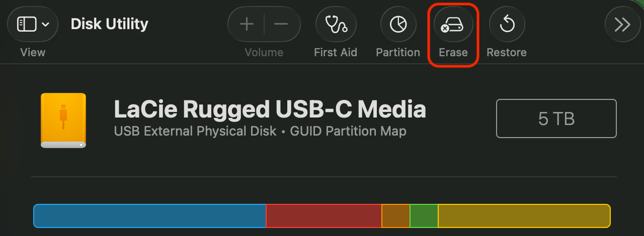The width and height of the screenshot is (644, 236).
Task: Select the large yellow partition segment
Action: click(x=523, y=216)
